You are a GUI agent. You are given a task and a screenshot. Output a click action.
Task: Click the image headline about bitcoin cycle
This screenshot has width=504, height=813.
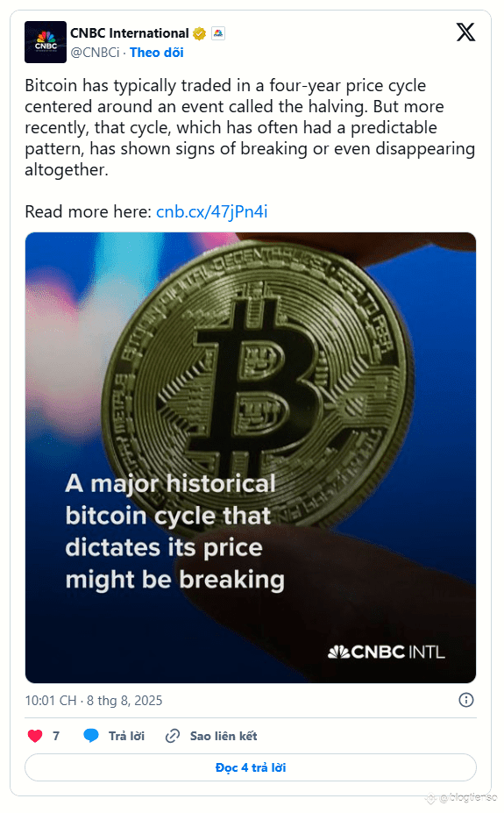coord(175,531)
